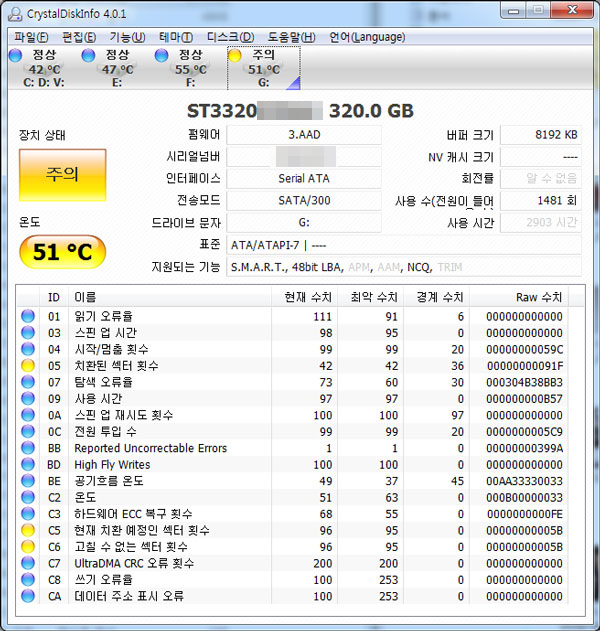600x631 pixels.
Task: Click yellow warning icon for attribute C6
Action: [x=28, y=547]
